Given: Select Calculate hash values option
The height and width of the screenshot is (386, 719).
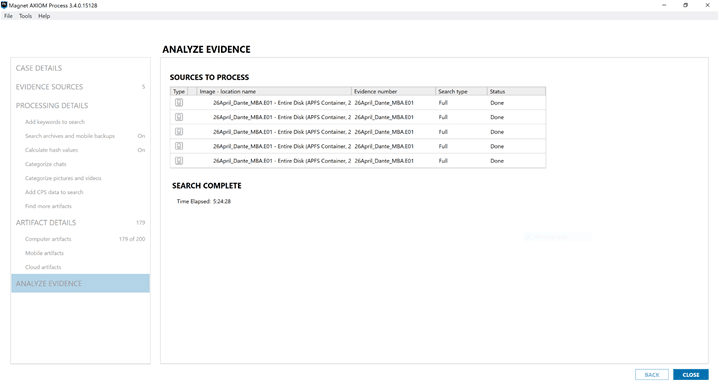Looking at the screenshot, I should 51,150.
